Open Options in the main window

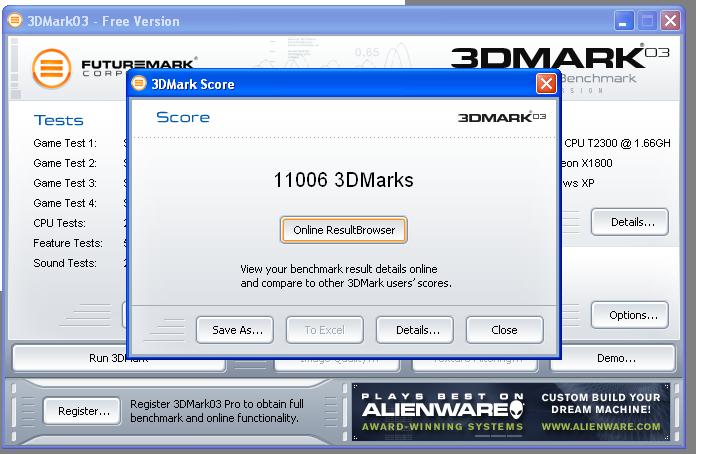[x=630, y=315]
